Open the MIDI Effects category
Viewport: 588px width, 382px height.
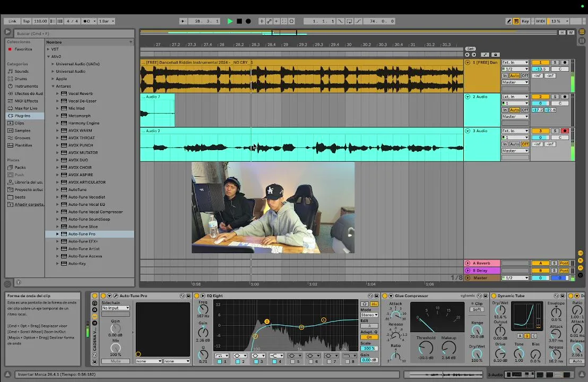(x=26, y=101)
